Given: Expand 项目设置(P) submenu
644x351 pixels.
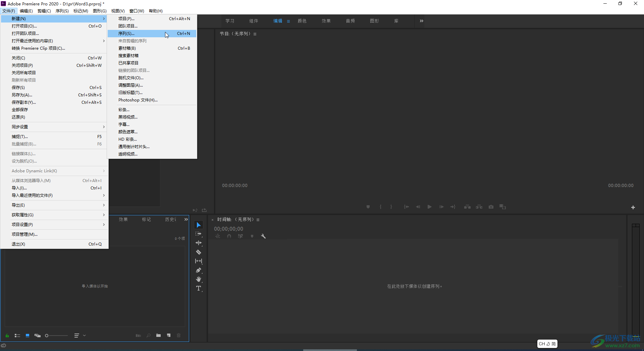Looking at the screenshot, I should pos(54,224).
